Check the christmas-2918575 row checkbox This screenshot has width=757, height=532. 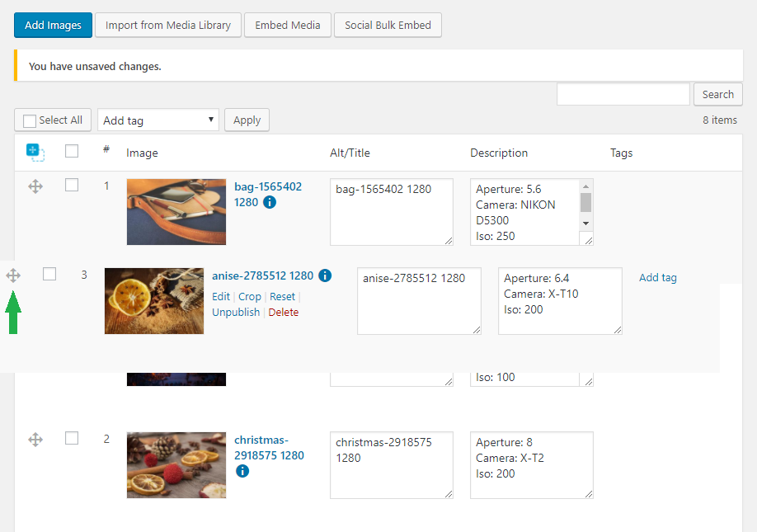coord(72,438)
